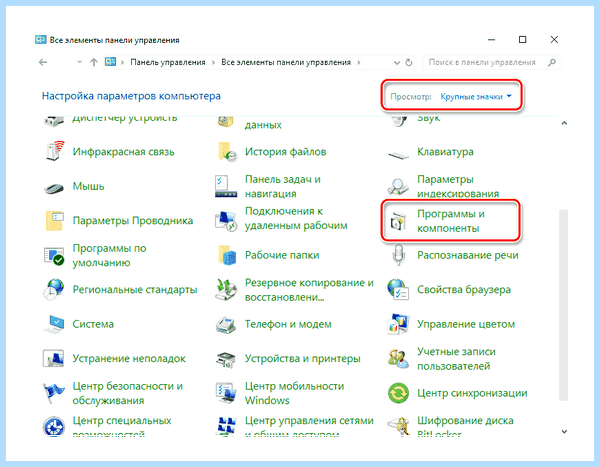The image size is (600, 467).
Task: Click the Система computer icon
Action: (54, 324)
